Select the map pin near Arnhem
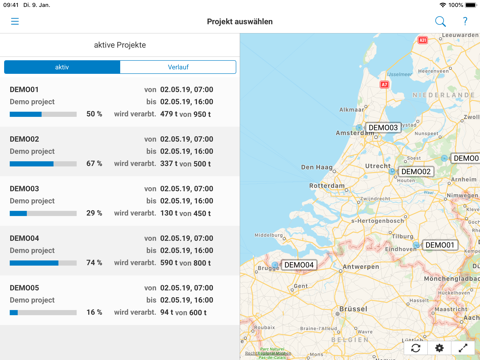This screenshot has width=480, height=360. pyautogui.click(x=444, y=158)
